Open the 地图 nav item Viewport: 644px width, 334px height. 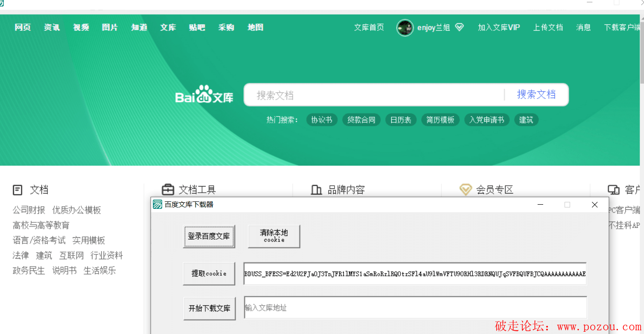tap(256, 27)
